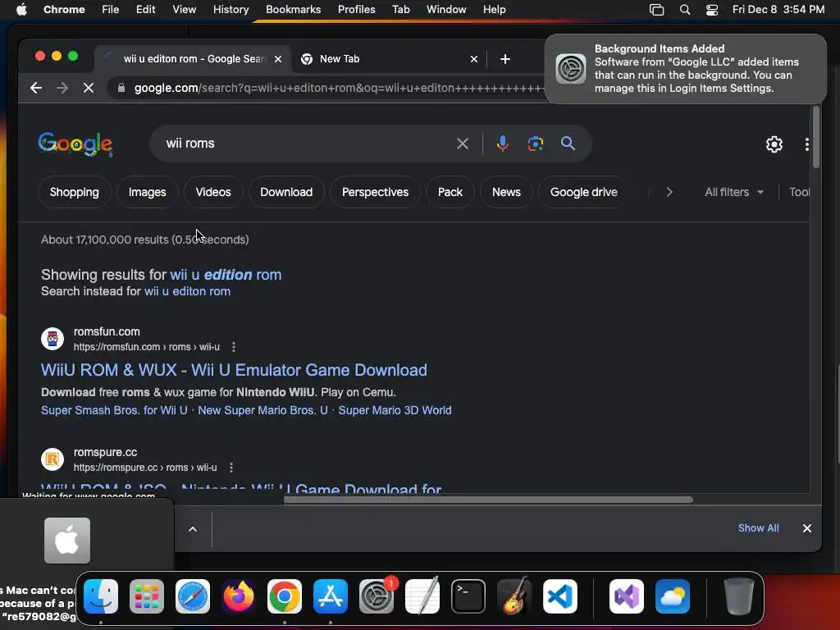Open the Chrome File menu
This screenshot has width=840, height=630.
(x=111, y=10)
